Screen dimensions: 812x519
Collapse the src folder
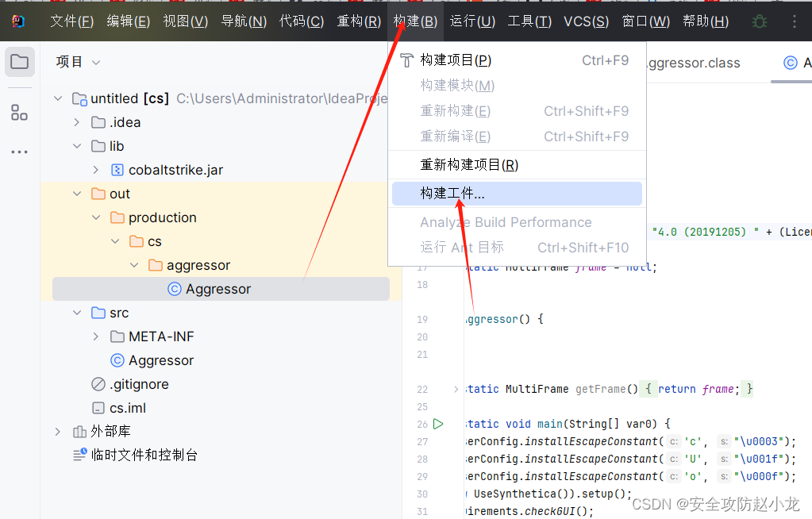click(77, 313)
